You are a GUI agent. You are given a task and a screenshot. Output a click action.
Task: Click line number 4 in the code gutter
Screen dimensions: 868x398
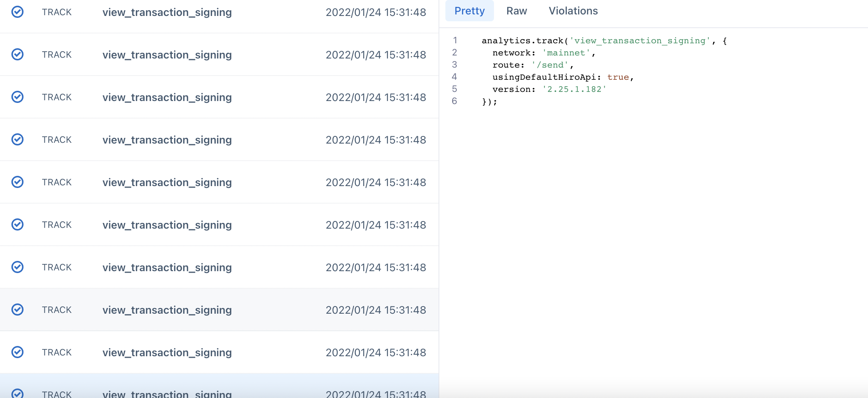454,77
